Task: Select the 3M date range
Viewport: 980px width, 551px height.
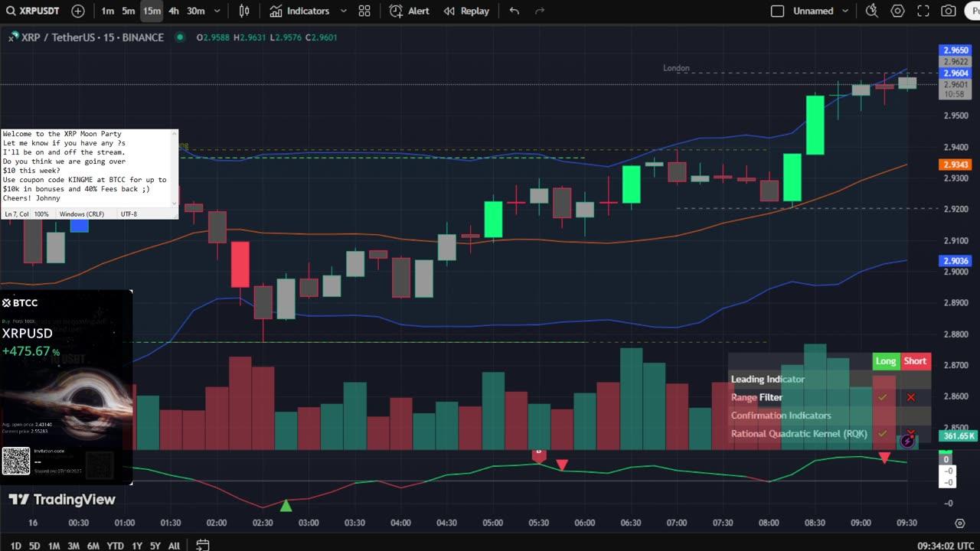Action: coord(73,546)
